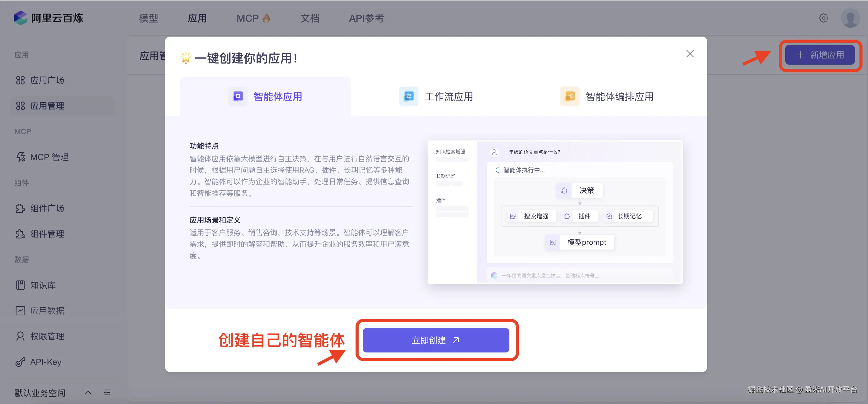Open the API参考 top menu
The height and width of the screenshot is (404, 868).
pos(366,18)
